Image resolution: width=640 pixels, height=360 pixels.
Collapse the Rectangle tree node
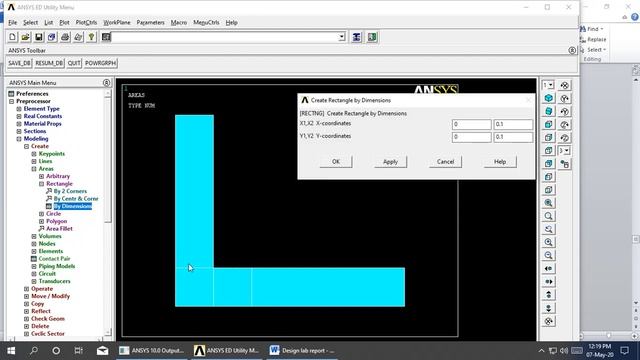[41, 184]
